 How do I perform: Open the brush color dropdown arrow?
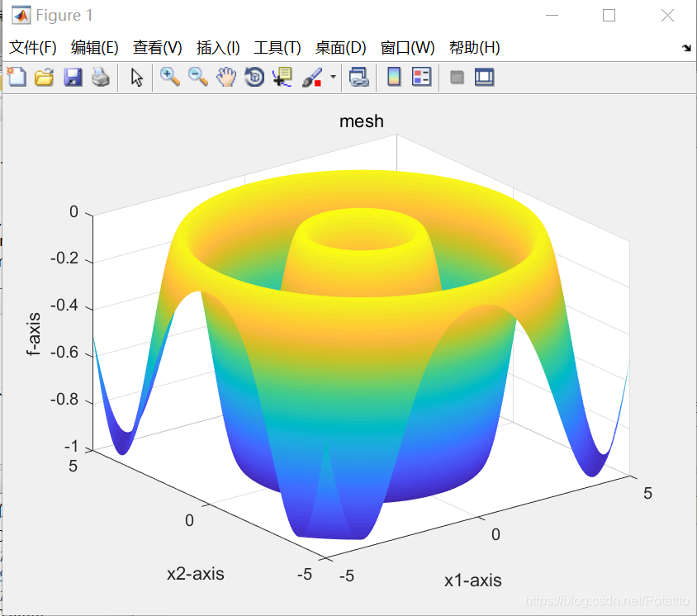click(333, 77)
